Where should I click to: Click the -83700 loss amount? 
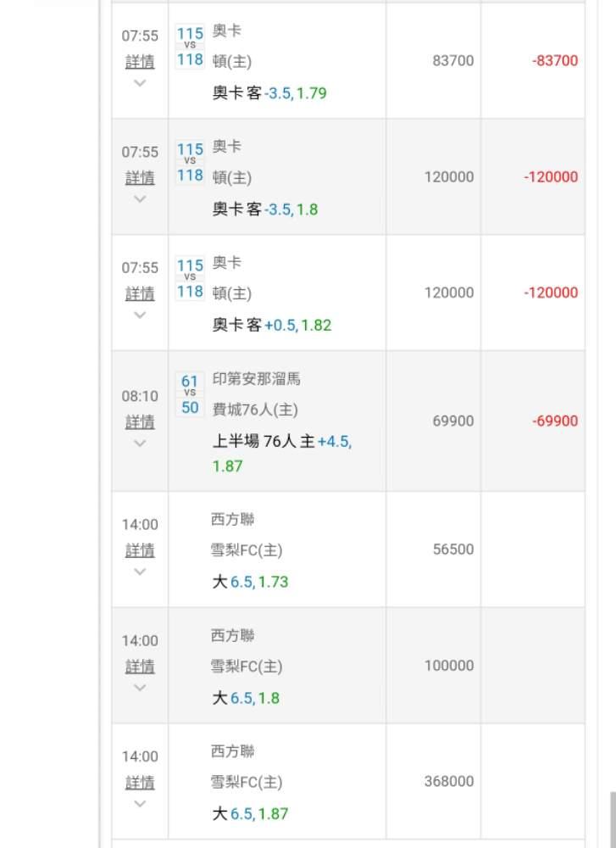[x=555, y=61]
